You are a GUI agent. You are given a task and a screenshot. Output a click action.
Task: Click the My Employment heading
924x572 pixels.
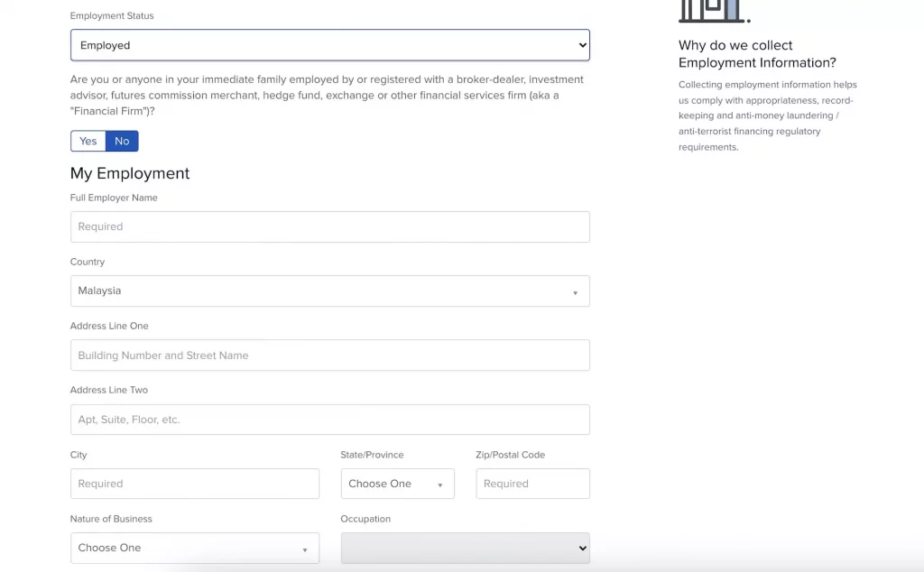pos(130,173)
